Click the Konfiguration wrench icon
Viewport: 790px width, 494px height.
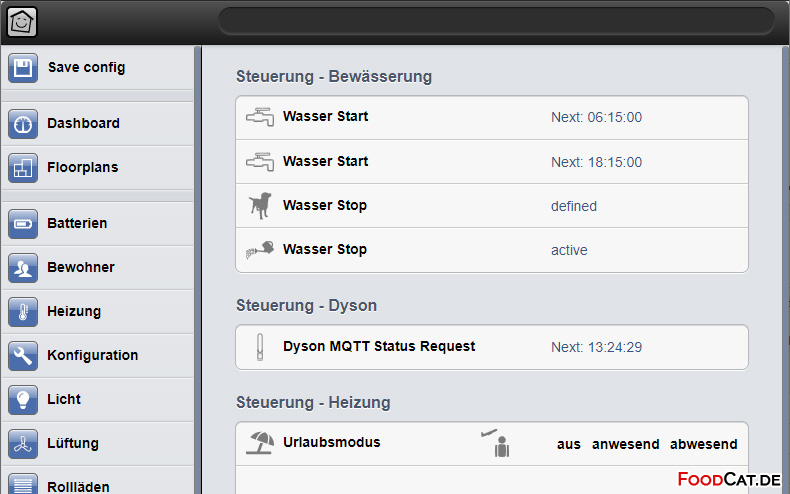coord(23,356)
